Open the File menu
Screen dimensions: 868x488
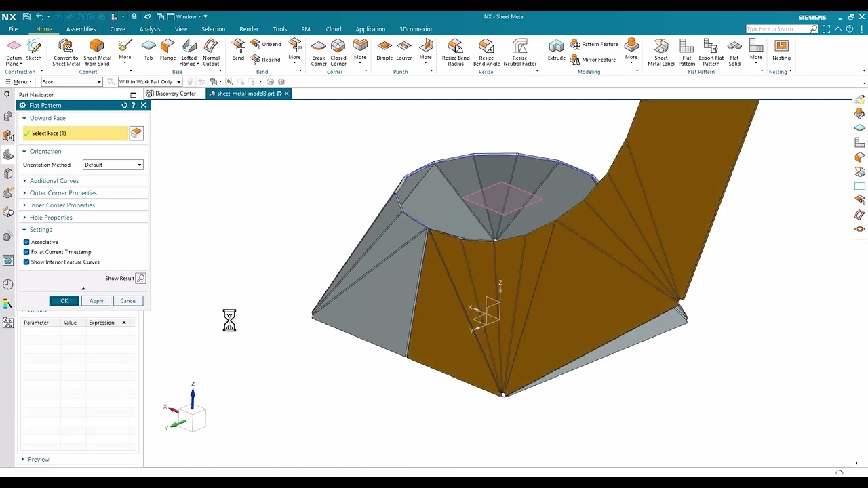(x=13, y=29)
